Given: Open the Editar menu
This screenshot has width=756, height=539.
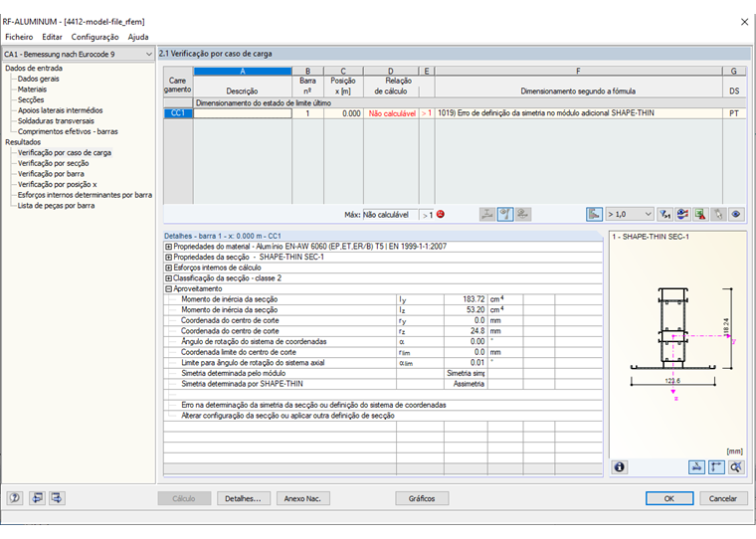Looking at the screenshot, I should pyautogui.click(x=52, y=37).
